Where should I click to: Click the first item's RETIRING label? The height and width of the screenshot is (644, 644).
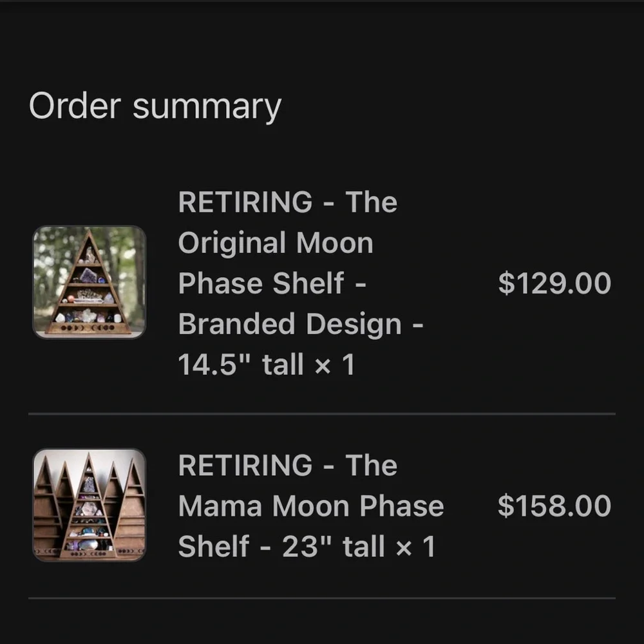[x=245, y=202]
